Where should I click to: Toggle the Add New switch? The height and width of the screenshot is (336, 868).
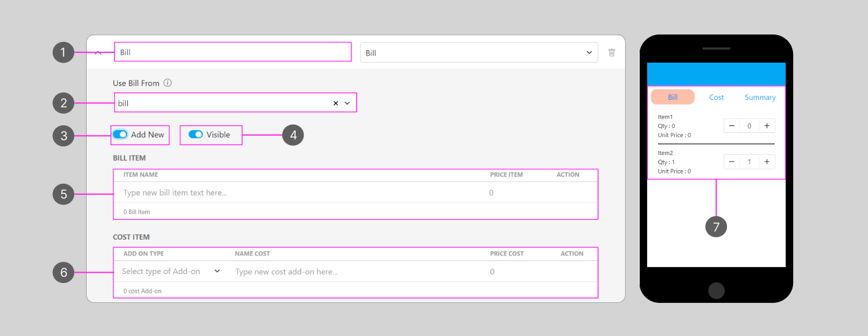coord(120,134)
